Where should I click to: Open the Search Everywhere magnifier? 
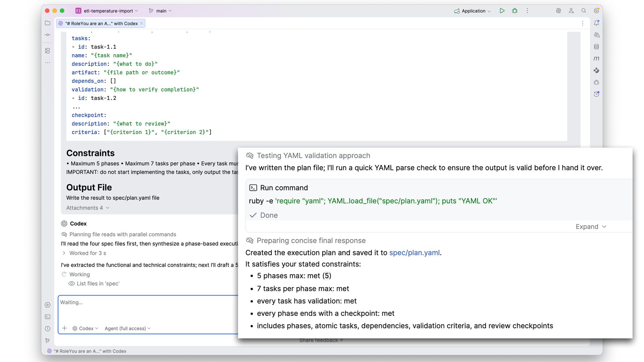click(x=584, y=11)
